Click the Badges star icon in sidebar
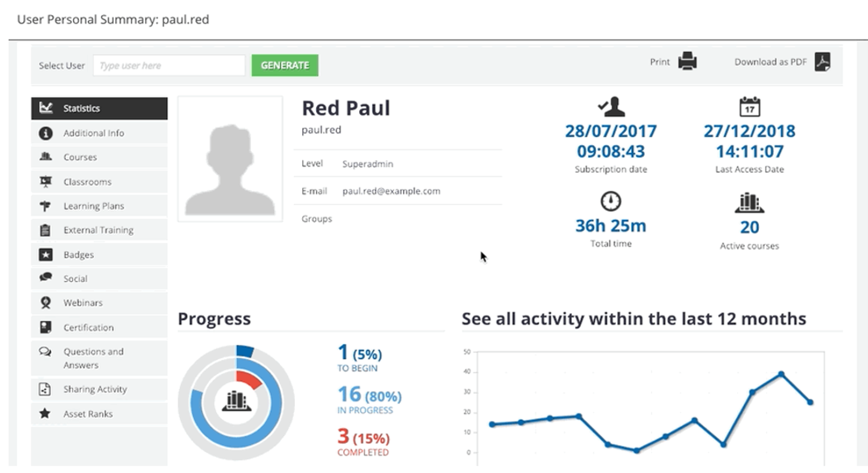 coord(46,255)
